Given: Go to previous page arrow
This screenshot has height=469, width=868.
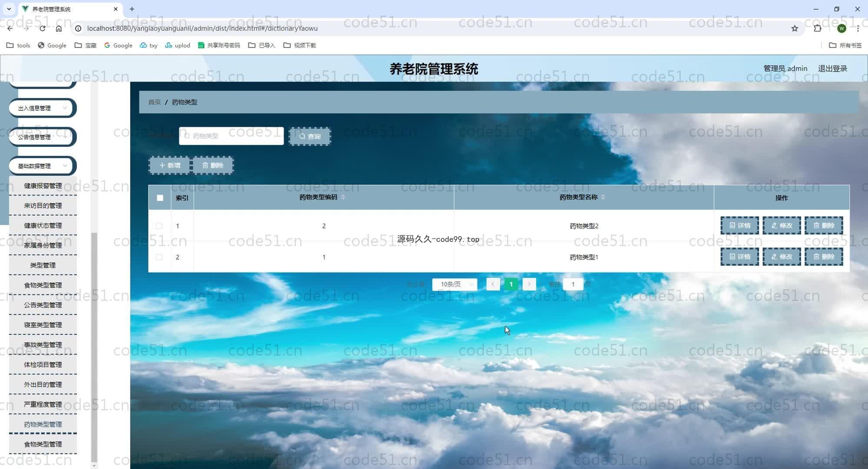Looking at the screenshot, I should click(x=493, y=284).
